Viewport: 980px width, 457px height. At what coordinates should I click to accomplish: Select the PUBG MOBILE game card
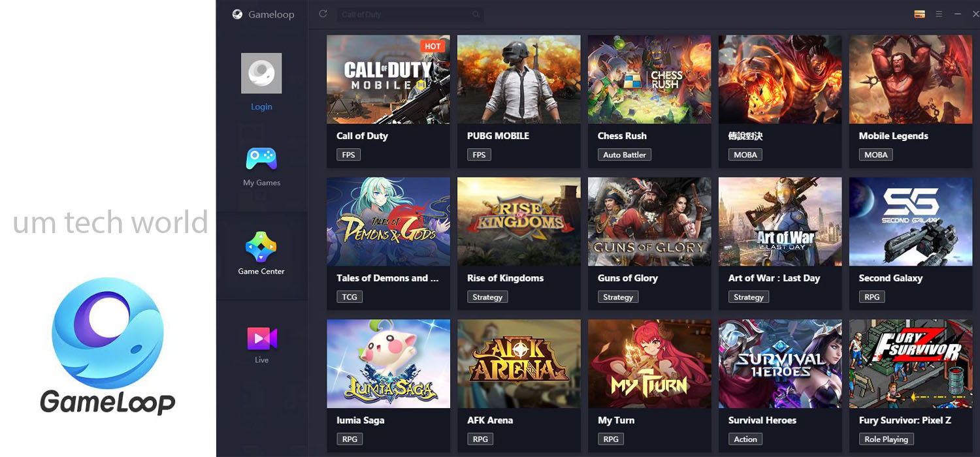[x=519, y=101]
